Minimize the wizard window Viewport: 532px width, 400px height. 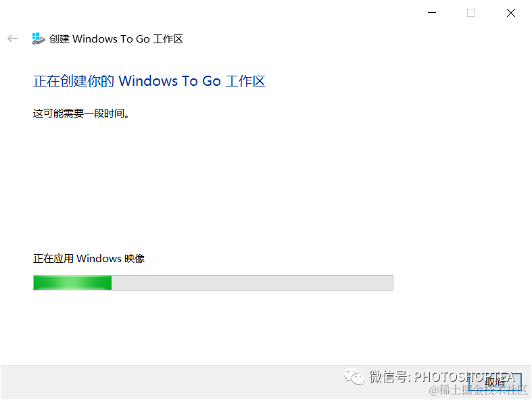tap(431, 13)
